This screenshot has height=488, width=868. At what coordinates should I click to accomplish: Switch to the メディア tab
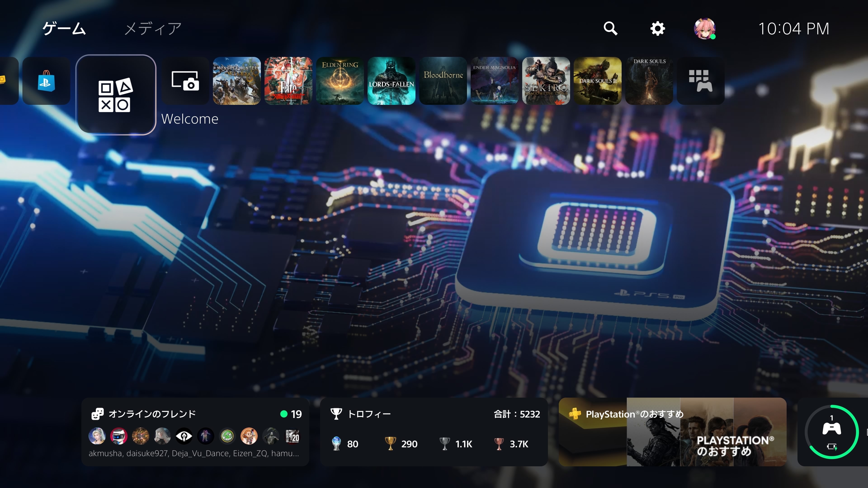pos(153,29)
